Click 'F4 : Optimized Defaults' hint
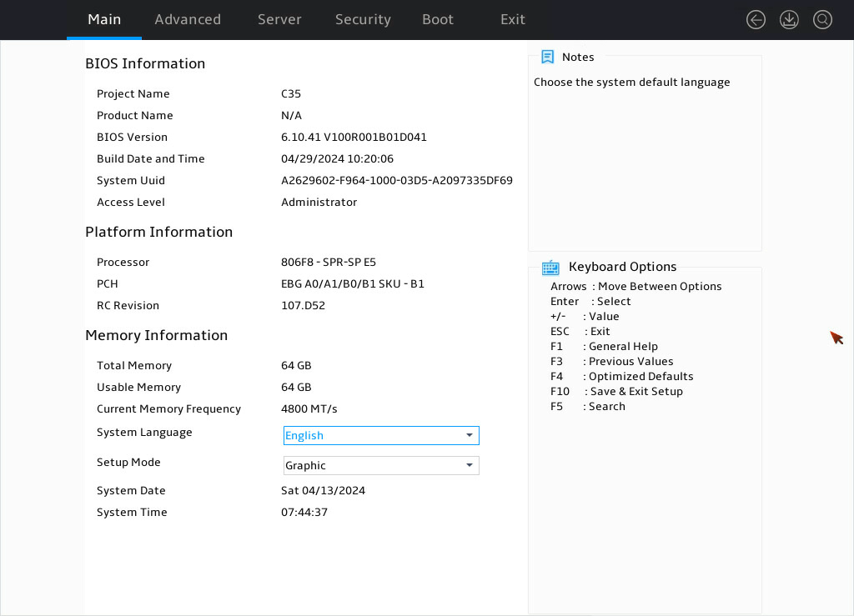Image resolution: width=854 pixels, height=616 pixels. (x=621, y=376)
